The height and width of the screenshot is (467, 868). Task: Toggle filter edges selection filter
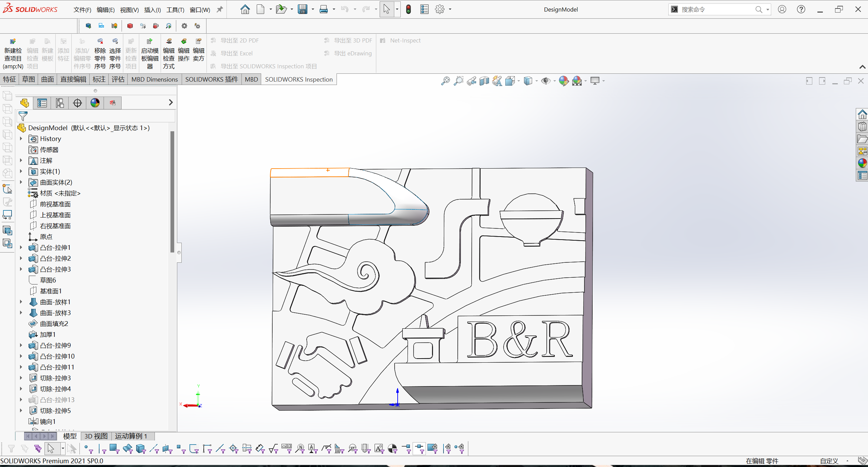pos(102,449)
